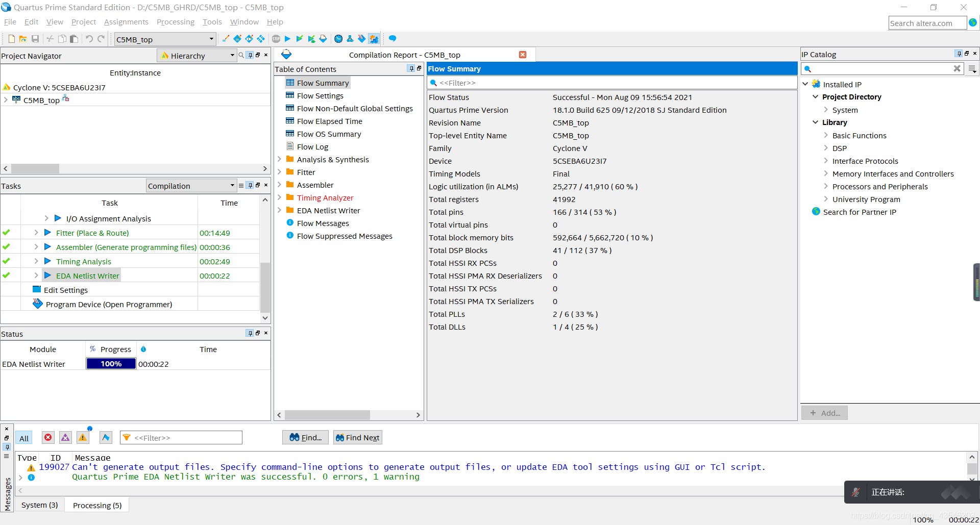Open Chip Planner four-diamond toolbar icon
Viewport: 980px width, 525px height.
click(x=261, y=39)
